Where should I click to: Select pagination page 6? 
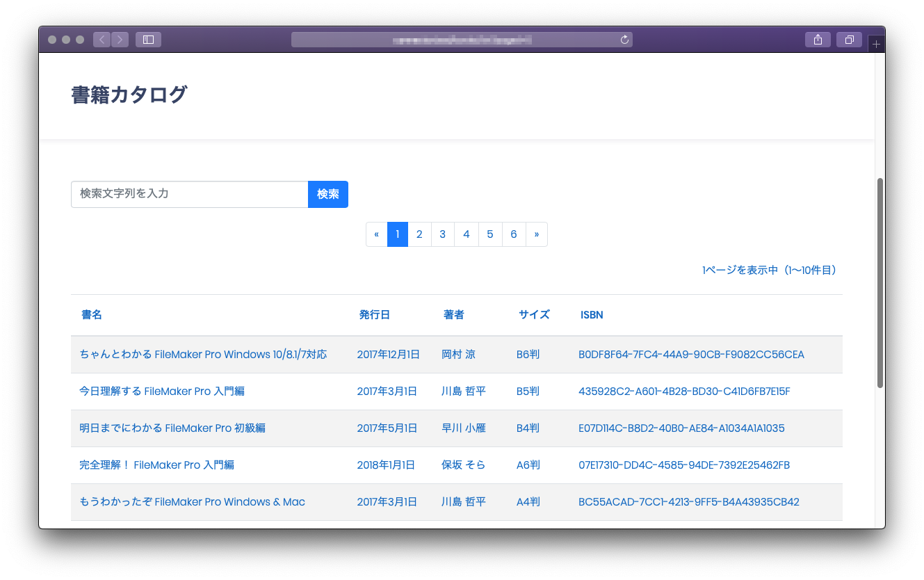(x=514, y=234)
